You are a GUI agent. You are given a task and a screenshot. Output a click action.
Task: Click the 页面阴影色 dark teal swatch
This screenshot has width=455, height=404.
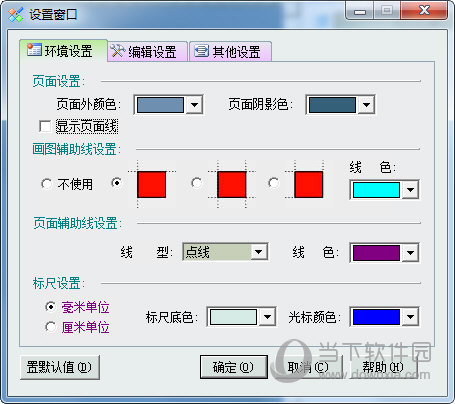click(332, 105)
